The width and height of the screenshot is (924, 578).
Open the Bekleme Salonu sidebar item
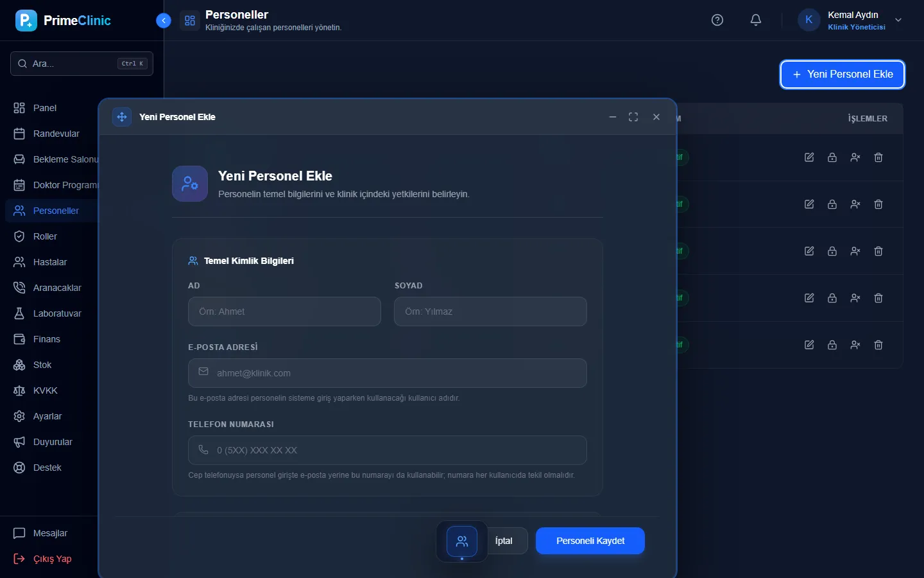click(x=52, y=159)
